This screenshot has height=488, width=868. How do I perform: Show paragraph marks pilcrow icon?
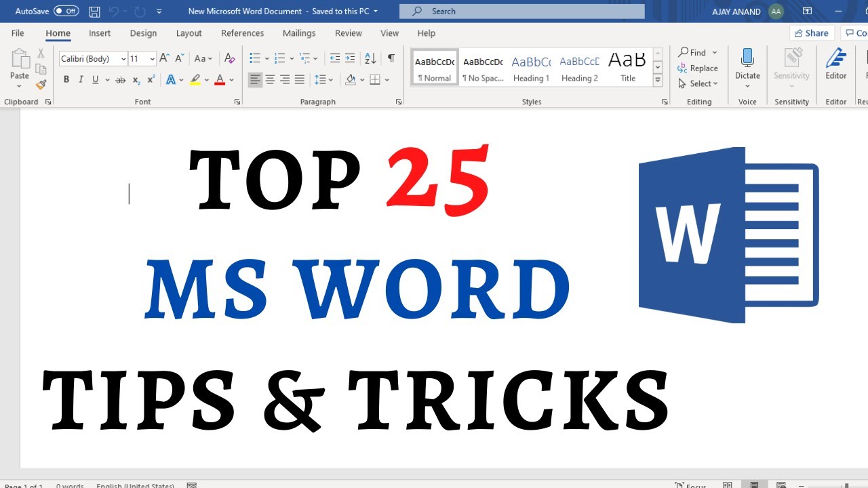click(x=391, y=58)
